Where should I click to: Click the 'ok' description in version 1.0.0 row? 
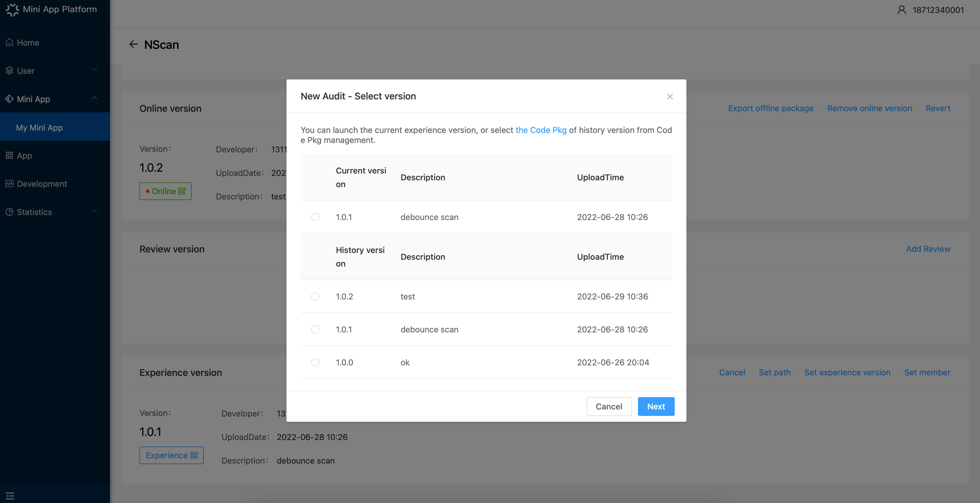(x=405, y=362)
